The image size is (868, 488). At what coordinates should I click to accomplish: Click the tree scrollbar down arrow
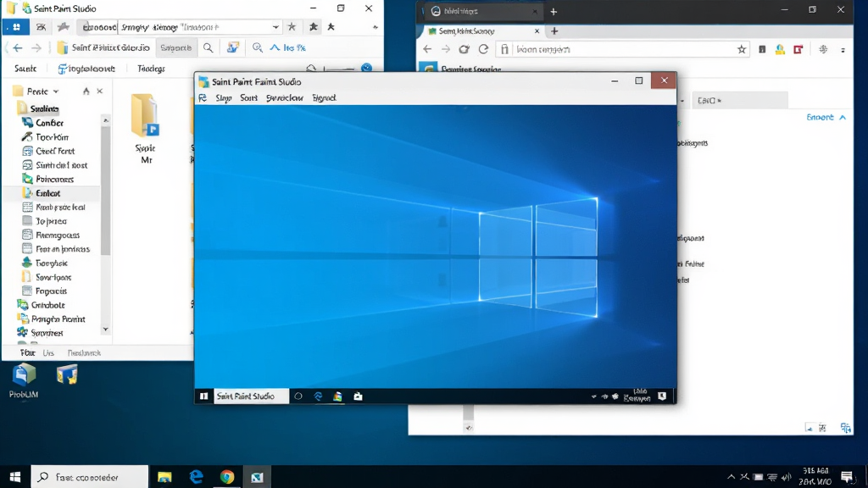[106, 330]
